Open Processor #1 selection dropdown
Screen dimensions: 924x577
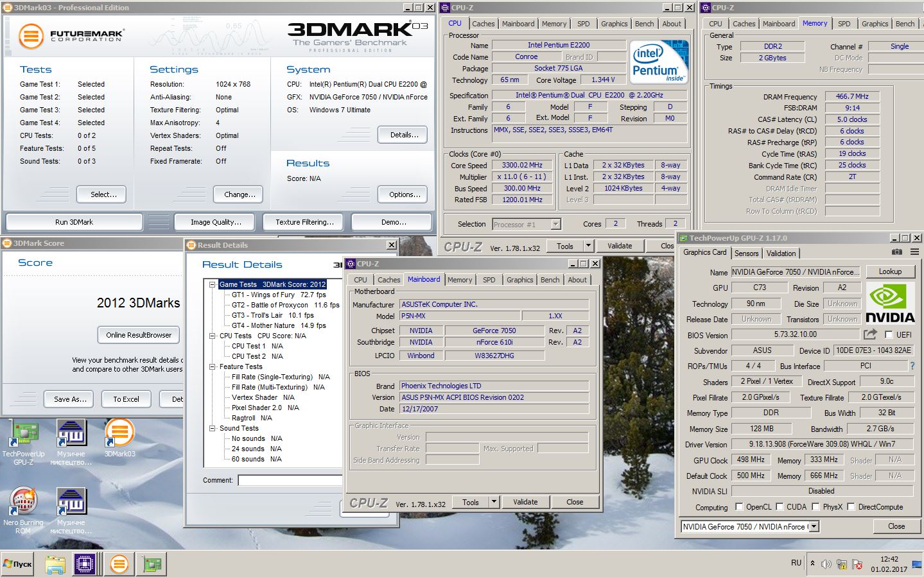tap(556, 225)
